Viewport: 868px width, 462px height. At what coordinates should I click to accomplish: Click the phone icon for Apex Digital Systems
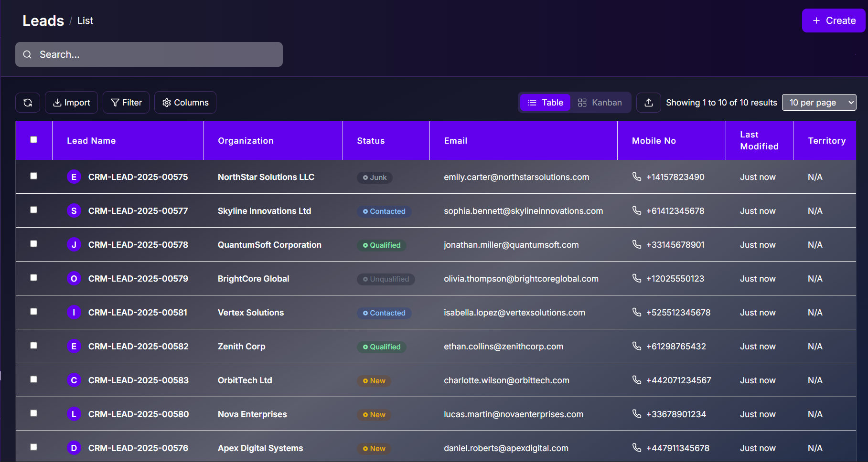point(637,448)
